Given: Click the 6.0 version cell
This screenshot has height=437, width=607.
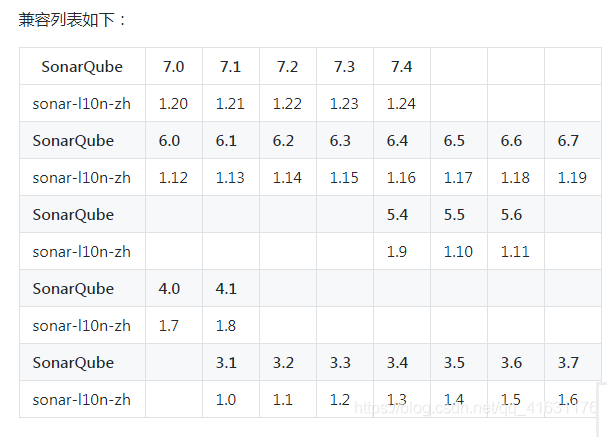Looking at the screenshot, I should 169,141.
